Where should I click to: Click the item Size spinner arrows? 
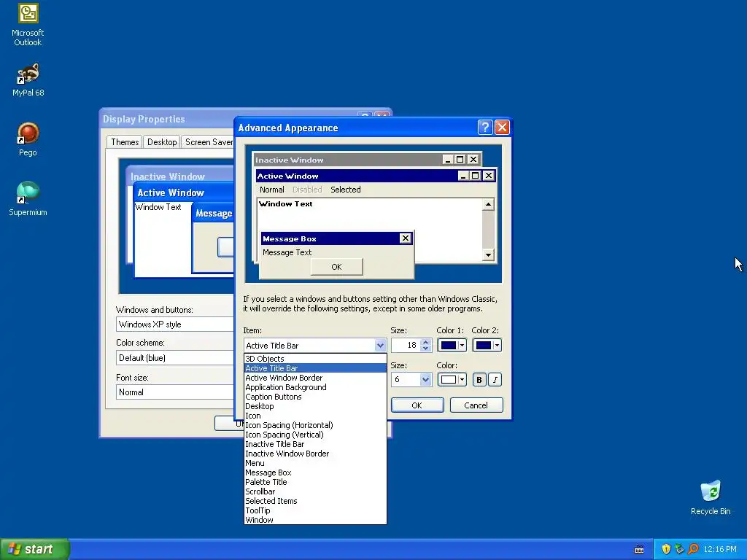click(x=426, y=345)
